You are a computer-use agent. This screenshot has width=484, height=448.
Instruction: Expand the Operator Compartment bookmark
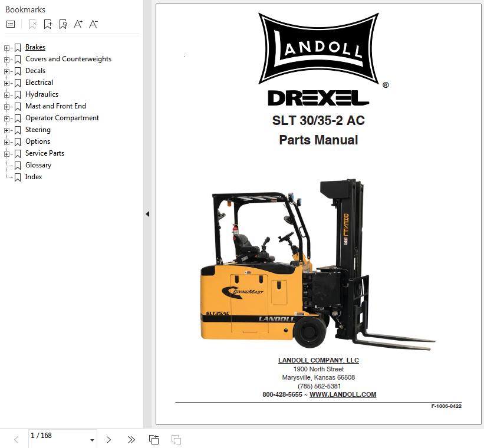pyautogui.click(x=6, y=118)
